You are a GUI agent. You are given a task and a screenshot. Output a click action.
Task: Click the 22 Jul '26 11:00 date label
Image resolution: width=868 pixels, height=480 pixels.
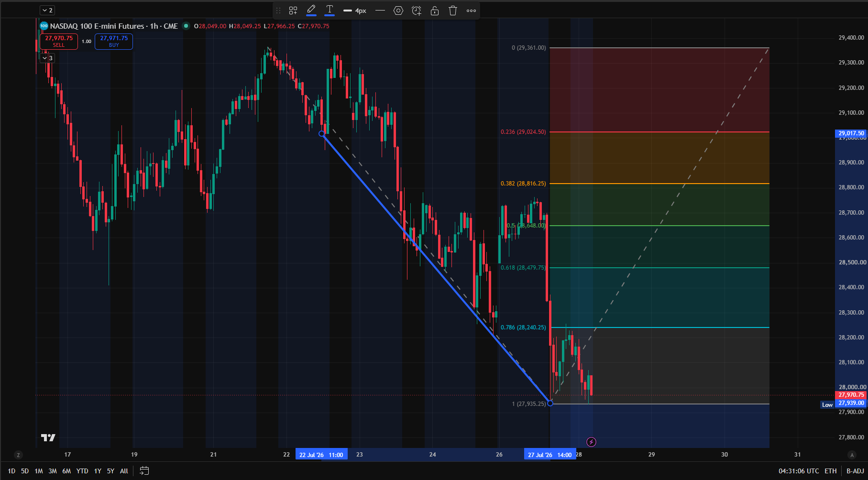[321, 455]
